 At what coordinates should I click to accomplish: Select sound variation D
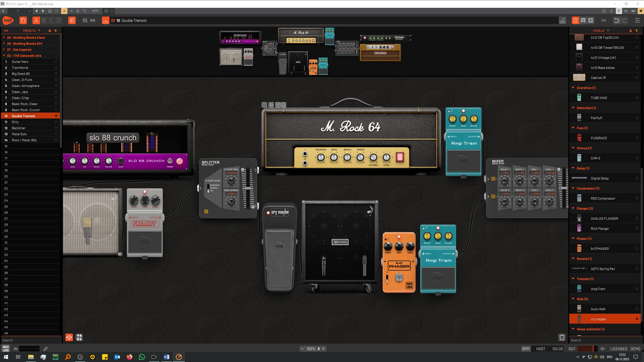(x=59, y=20)
